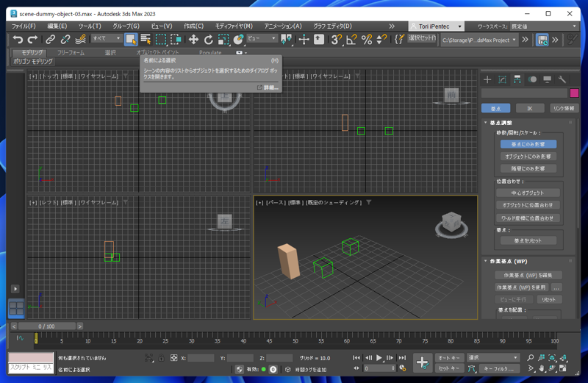
Task: Toggle Select and Manipulate mode
Action: (x=304, y=40)
